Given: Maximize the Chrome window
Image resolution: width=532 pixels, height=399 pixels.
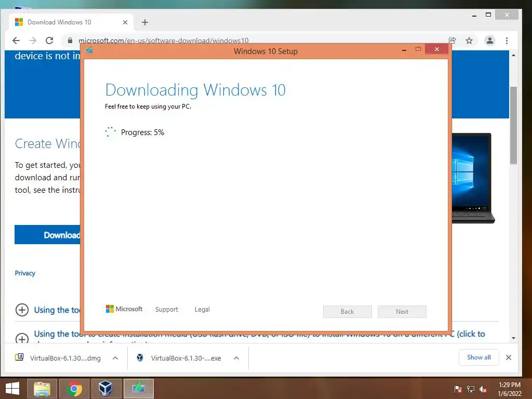Looking at the screenshot, I should pyautogui.click(x=488, y=15).
